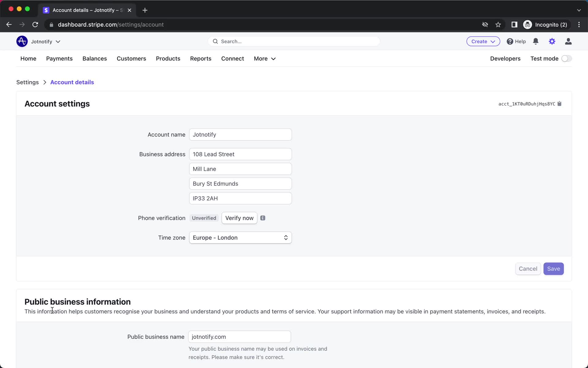Open Connect section
This screenshot has height=368, width=588.
point(232,59)
